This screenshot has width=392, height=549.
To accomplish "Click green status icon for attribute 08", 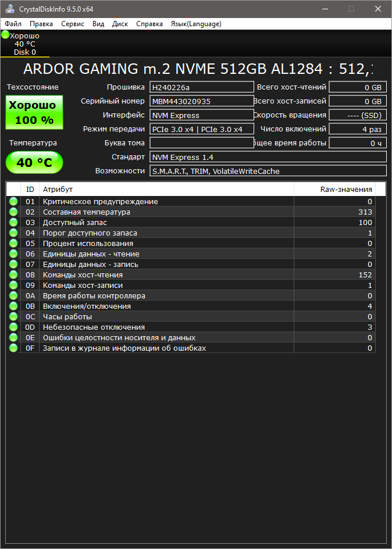I will [13, 274].
